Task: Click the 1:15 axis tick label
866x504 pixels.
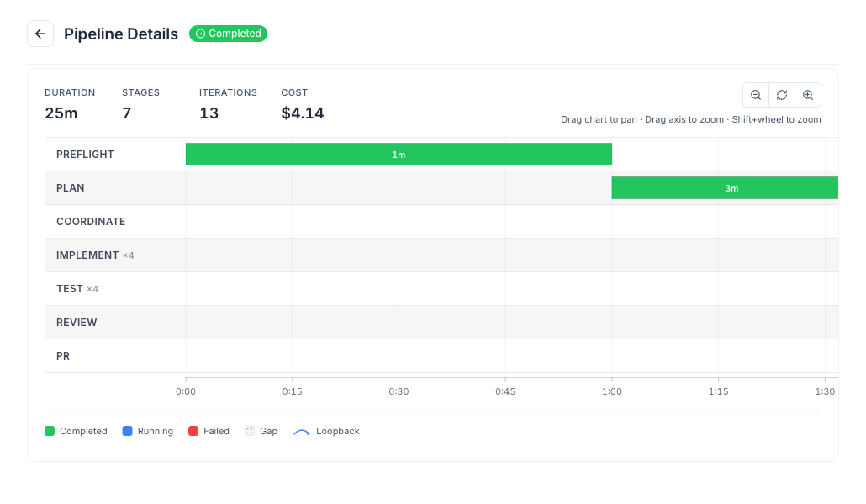Action: click(719, 391)
